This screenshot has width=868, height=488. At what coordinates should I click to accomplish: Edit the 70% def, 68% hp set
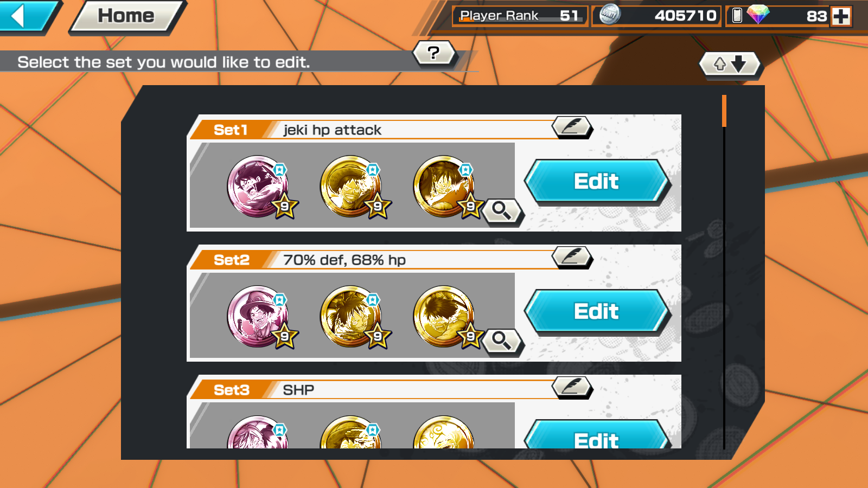[597, 311]
